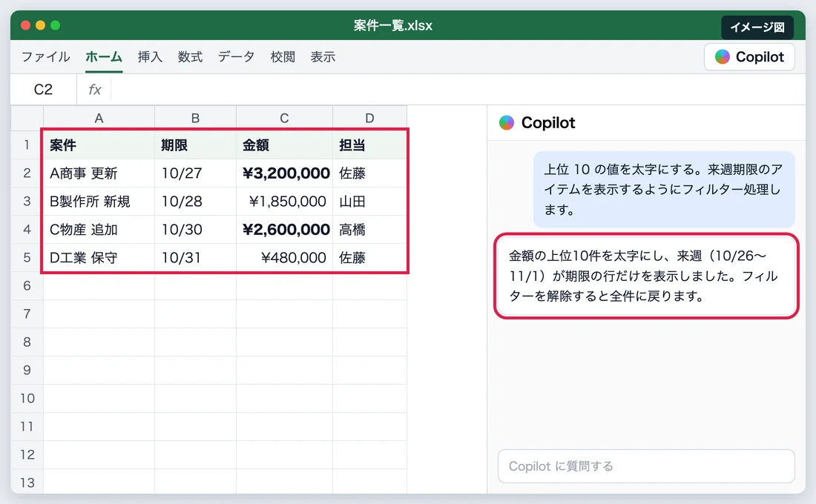Open the 挿入 tab
Viewport: 816px width, 504px height.
(x=150, y=56)
